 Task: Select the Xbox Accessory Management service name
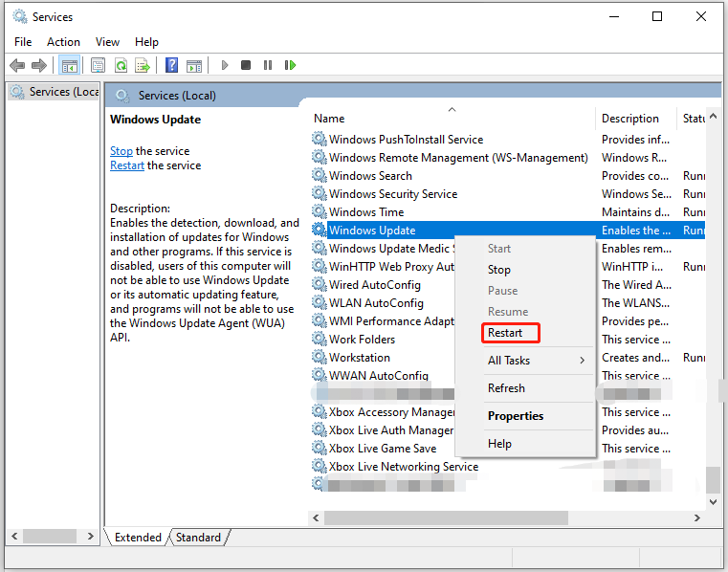[391, 412]
